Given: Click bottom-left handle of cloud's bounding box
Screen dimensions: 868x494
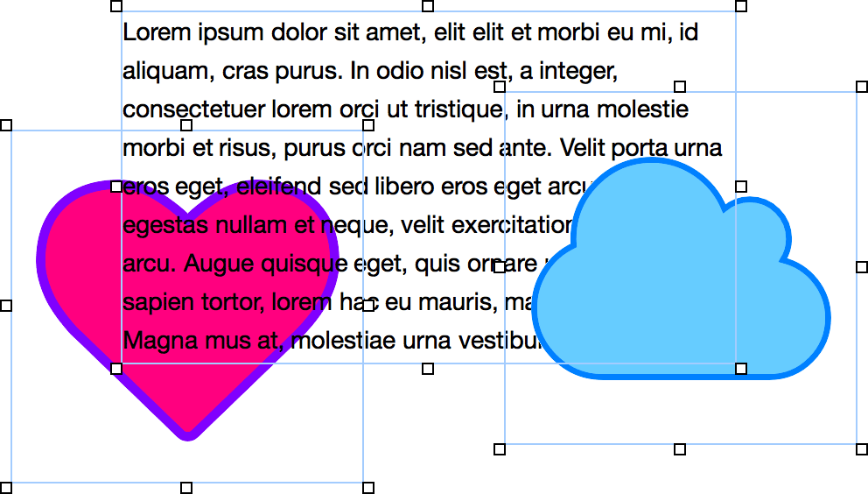Looking at the screenshot, I should [x=500, y=449].
